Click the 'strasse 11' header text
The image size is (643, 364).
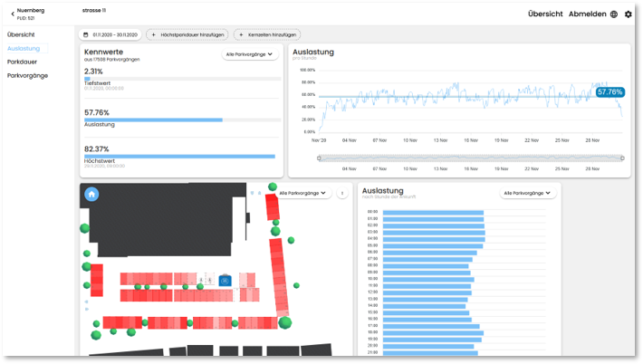(94, 10)
